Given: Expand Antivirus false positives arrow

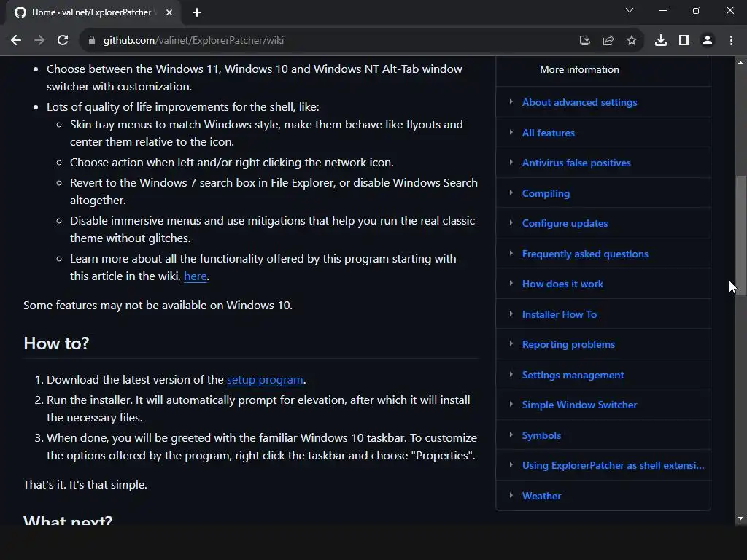Looking at the screenshot, I should pyautogui.click(x=511, y=162).
